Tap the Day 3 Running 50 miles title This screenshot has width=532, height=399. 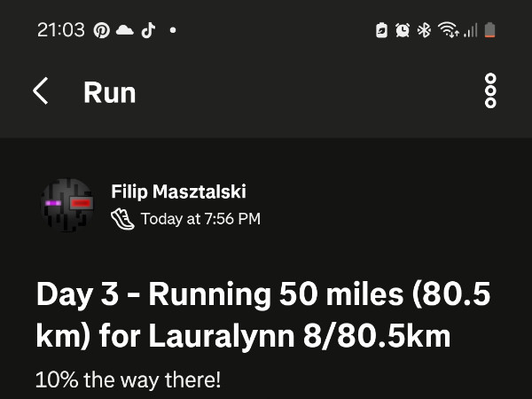pos(263,315)
